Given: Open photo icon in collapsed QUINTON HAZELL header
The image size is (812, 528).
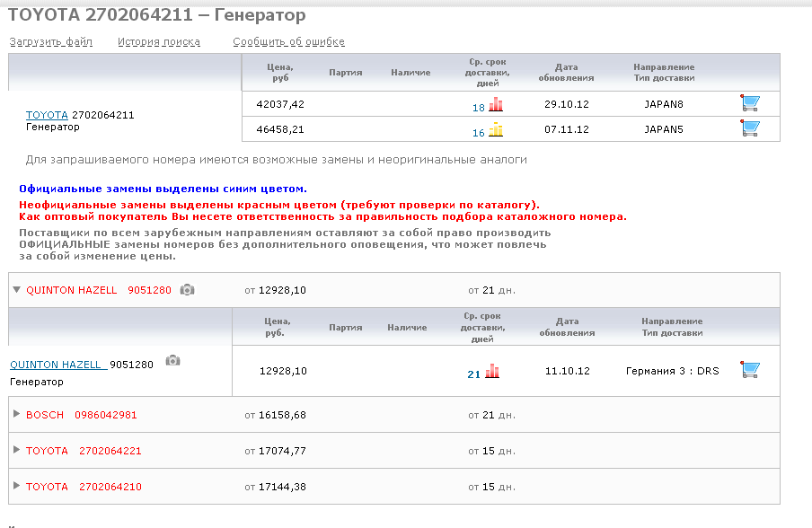Looking at the screenshot, I should pyautogui.click(x=187, y=290).
